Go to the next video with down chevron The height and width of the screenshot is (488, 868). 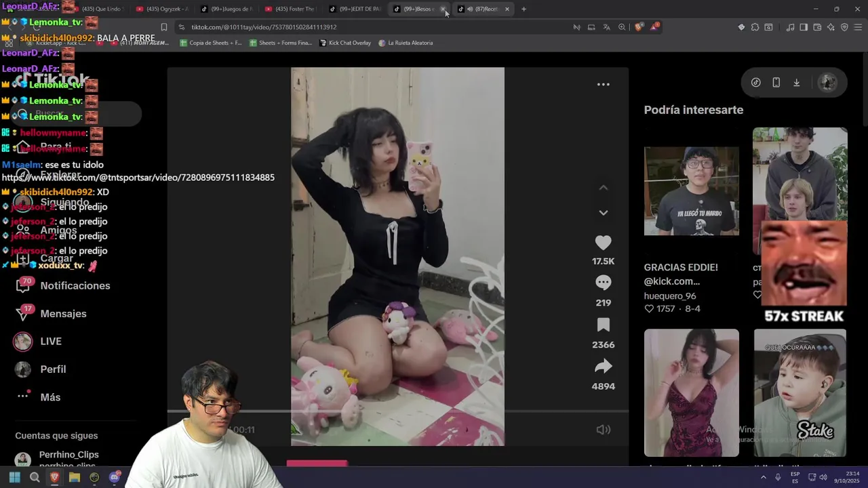pyautogui.click(x=603, y=213)
